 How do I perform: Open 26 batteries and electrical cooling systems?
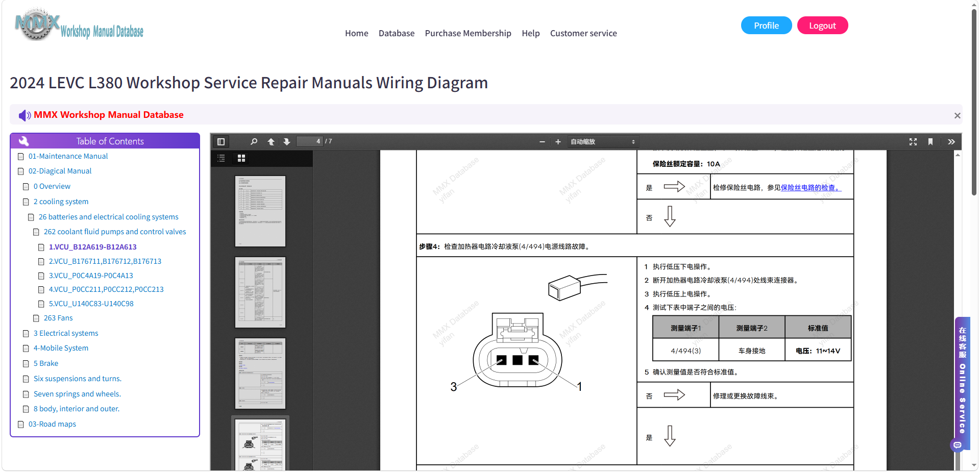(109, 217)
